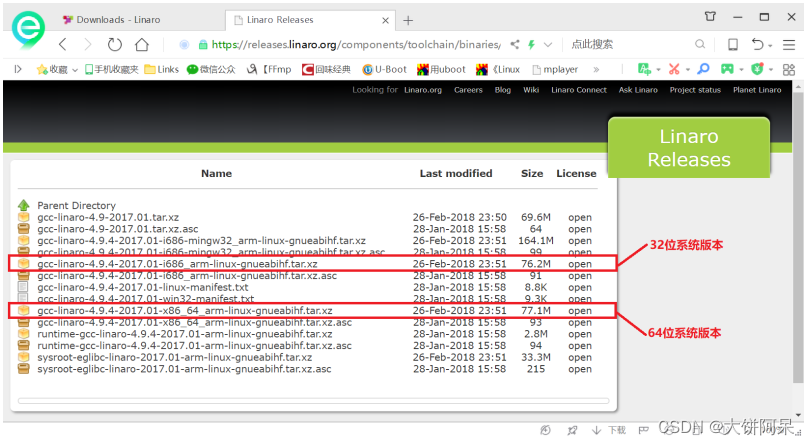Open the FFmp bookmark
The image size is (810, 445).
269,69
